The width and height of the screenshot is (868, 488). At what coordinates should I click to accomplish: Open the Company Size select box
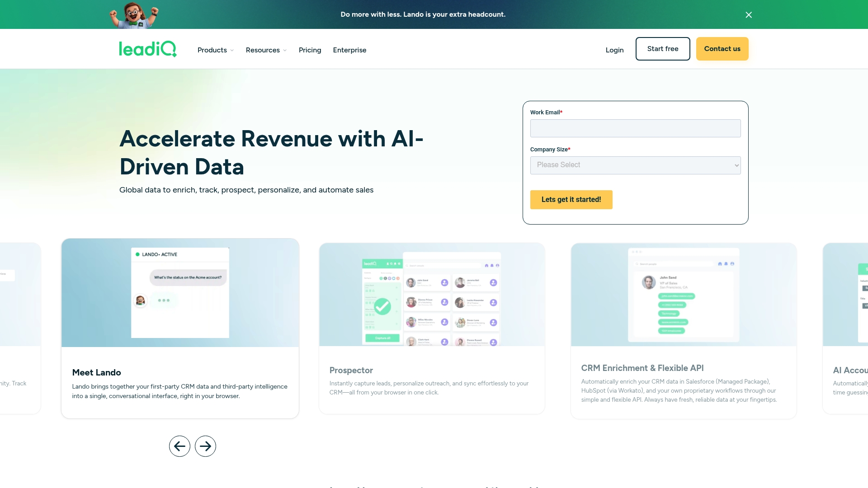point(635,165)
